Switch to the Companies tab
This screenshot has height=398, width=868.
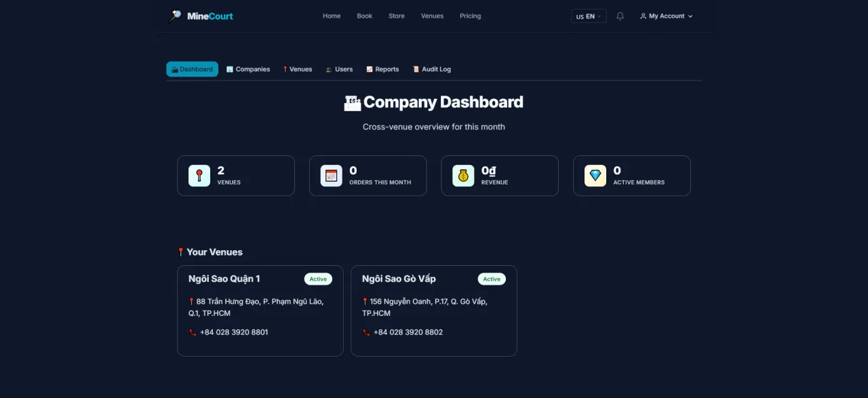click(x=248, y=69)
